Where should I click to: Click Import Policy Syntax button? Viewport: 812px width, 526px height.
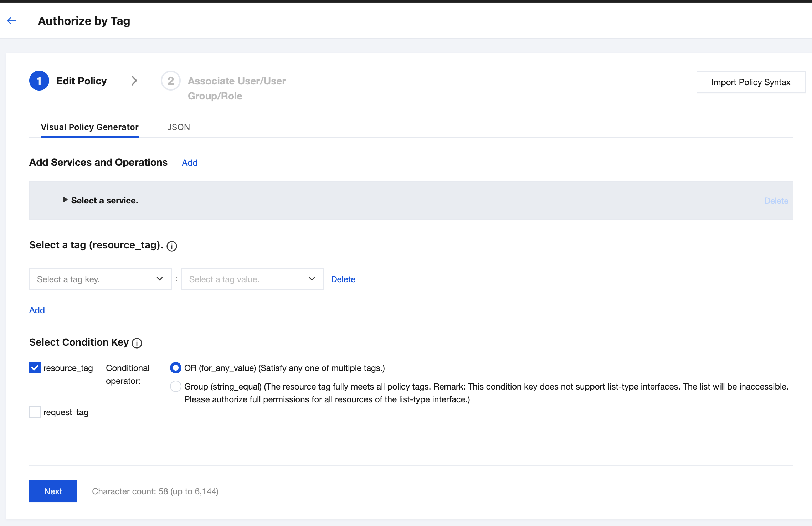[751, 82]
